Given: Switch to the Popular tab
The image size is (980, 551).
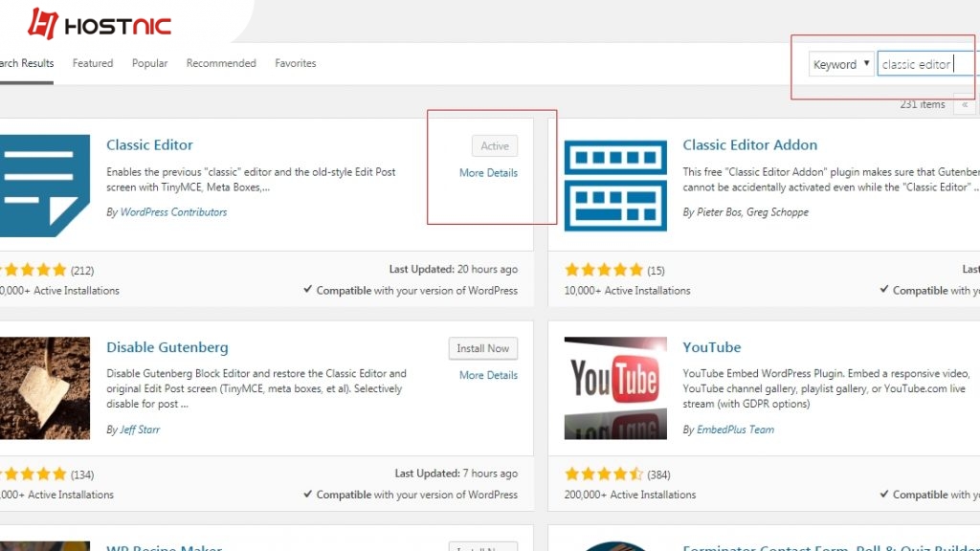Looking at the screenshot, I should [149, 63].
